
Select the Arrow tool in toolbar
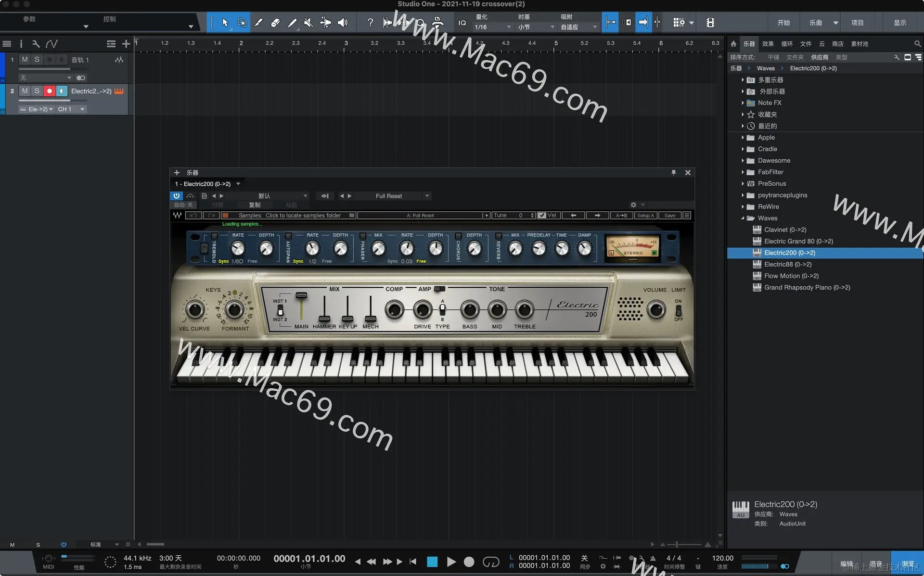(x=225, y=23)
